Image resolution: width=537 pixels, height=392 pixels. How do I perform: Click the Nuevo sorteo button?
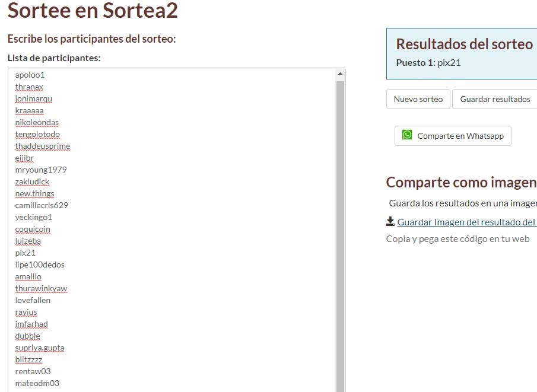418,99
